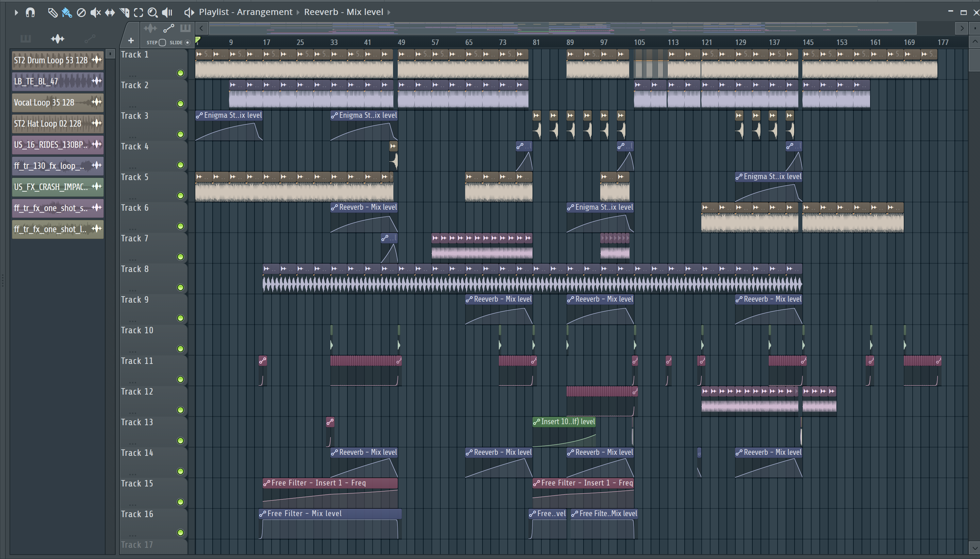
Task: Expand the arrow after Reeverb - Mix level
Action: coord(389,12)
